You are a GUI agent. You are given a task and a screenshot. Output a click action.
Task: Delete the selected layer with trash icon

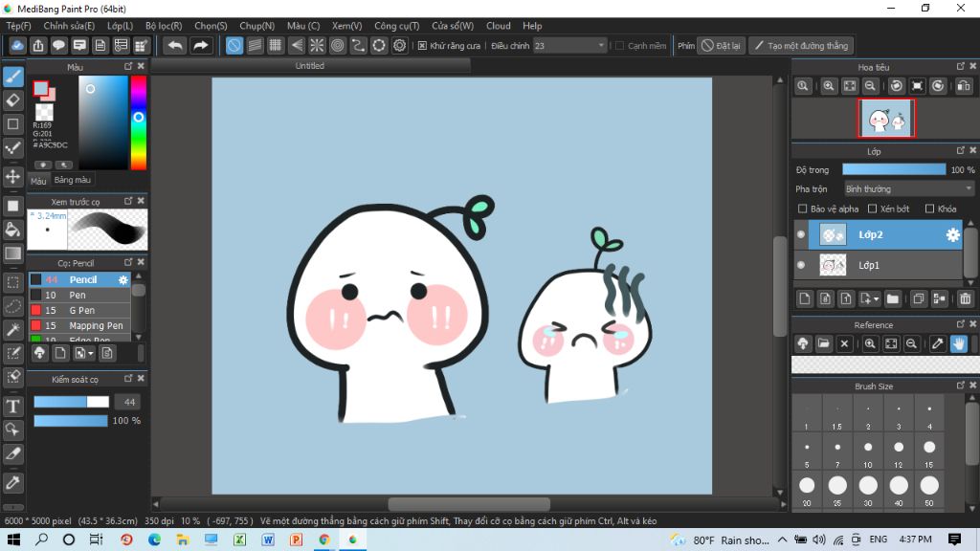pos(966,298)
